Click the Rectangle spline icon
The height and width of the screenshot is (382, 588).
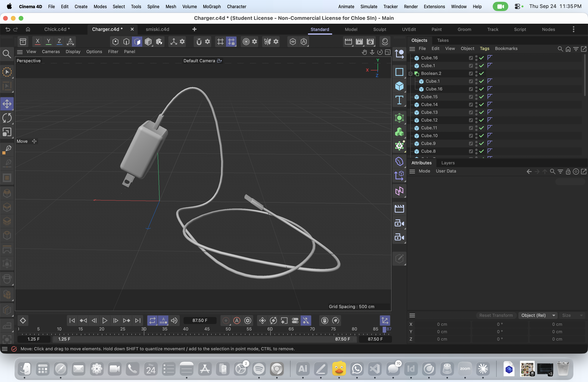[399, 72]
